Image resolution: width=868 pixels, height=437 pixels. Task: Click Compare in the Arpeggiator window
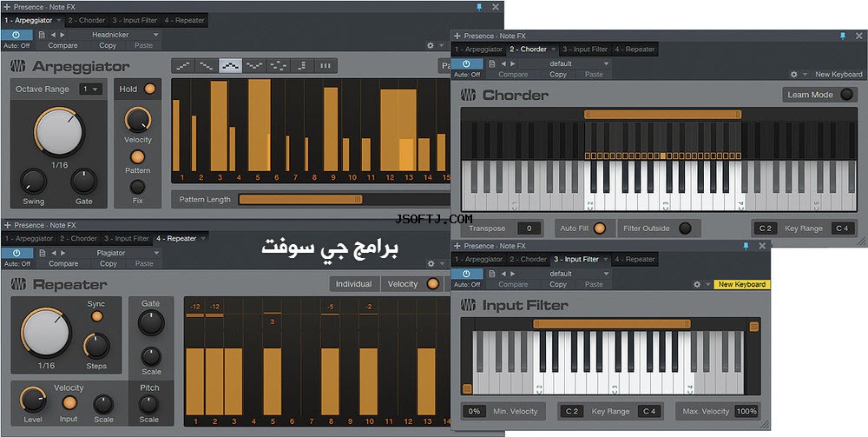click(x=63, y=45)
